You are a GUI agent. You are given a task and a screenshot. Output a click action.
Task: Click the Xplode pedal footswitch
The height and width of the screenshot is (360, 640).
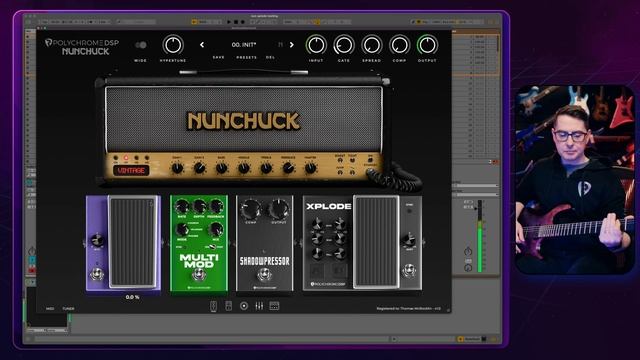point(409,271)
